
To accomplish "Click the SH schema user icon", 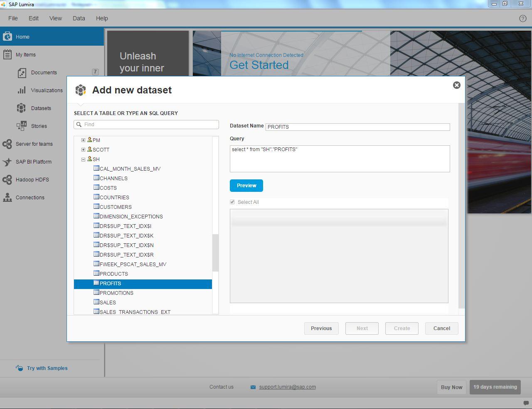I will point(89,159).
